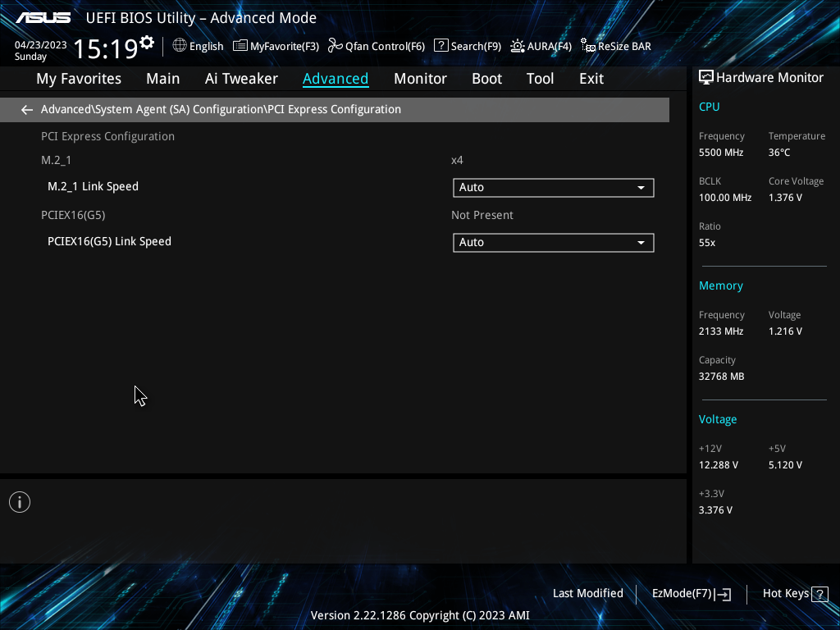
Task: Click the Memory section heading
Action: 720,285
